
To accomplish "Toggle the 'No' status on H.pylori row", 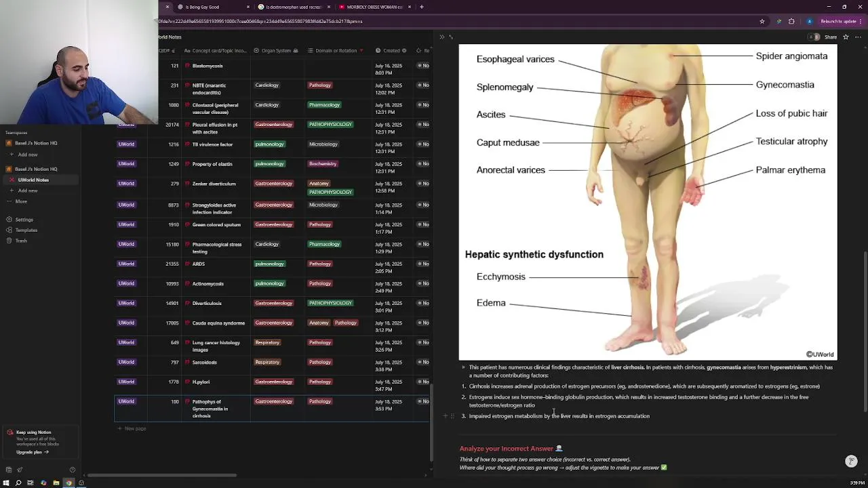I will 423,382.
